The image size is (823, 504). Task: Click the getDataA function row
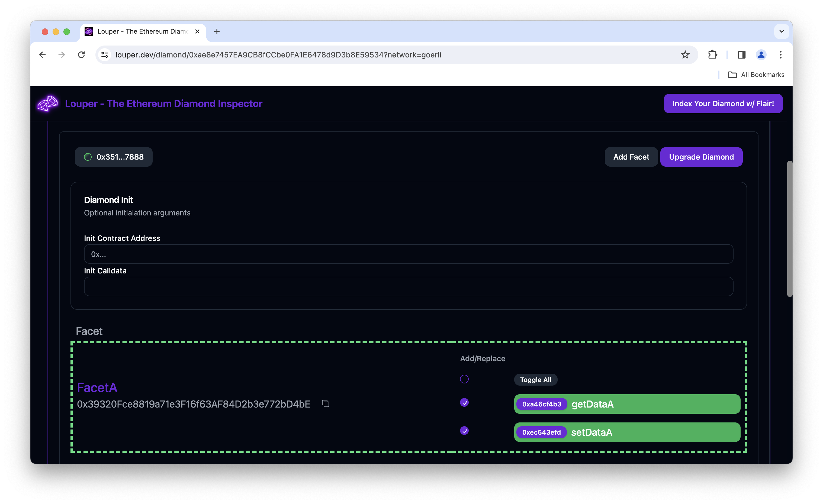point(627,404)
